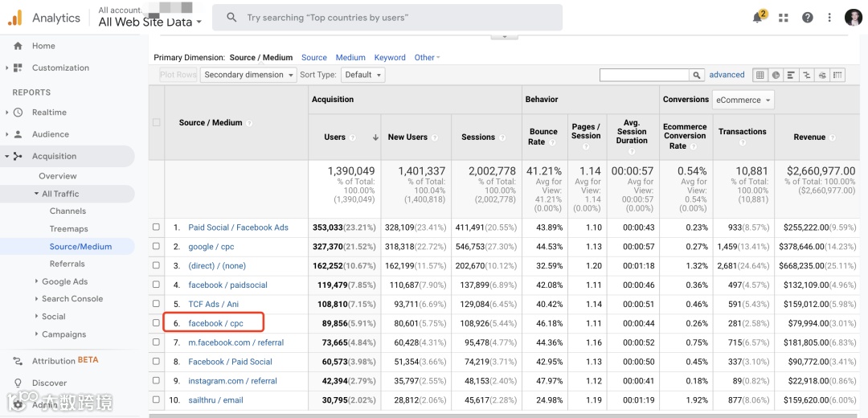The width and height of the screenshot is (868, 418).
Task: Collapse the All Traffic section
Action: click(x=36, y=194)
